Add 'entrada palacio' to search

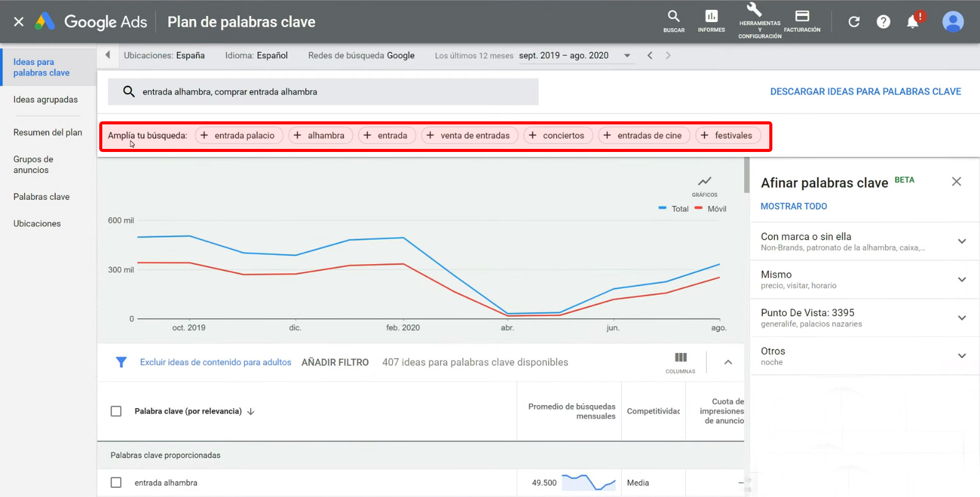239,135
